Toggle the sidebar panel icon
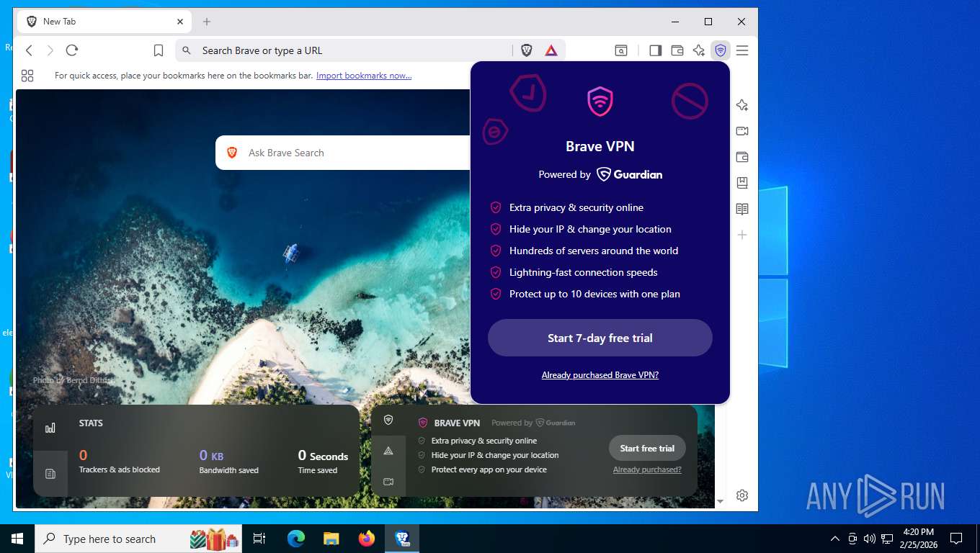Screen dimensions: 980x553 click(x=656, y=50)
